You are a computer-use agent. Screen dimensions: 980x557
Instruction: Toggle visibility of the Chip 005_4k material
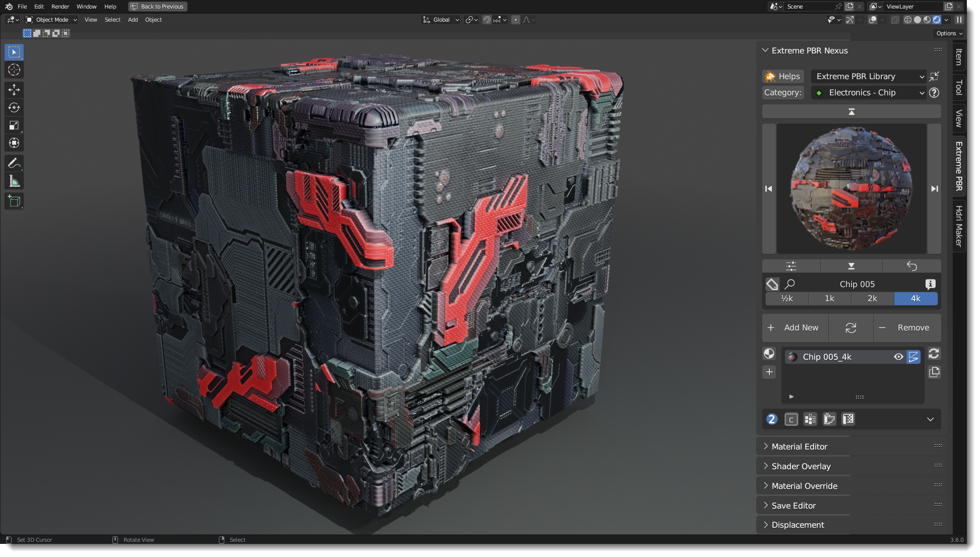(898, 357)
